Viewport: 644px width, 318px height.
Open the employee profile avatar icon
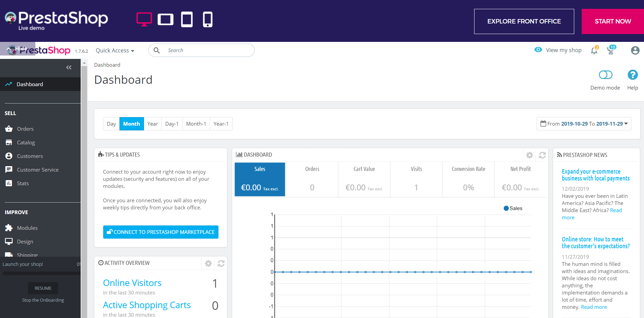click(635, 50)
